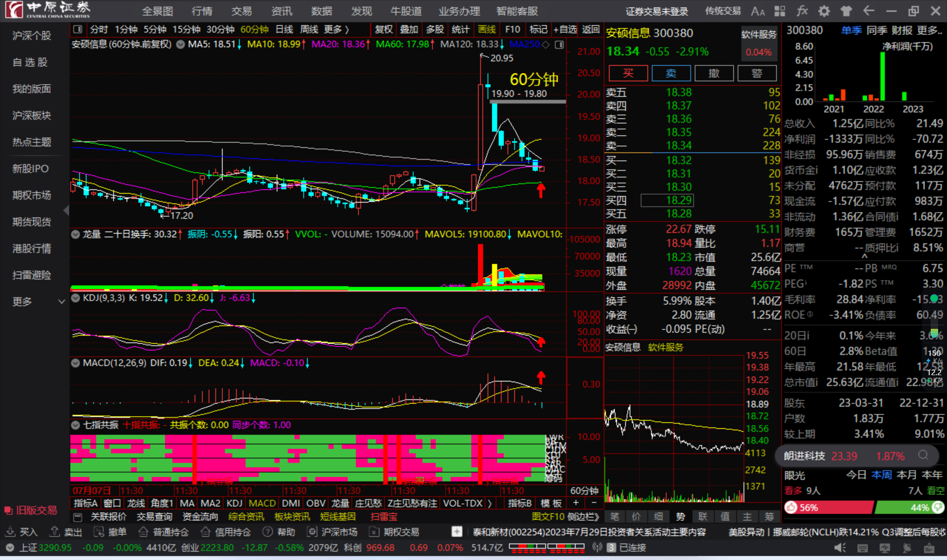Click the settings gear icon
Viewport: 947px width, 560px height.
click(824, 11)
